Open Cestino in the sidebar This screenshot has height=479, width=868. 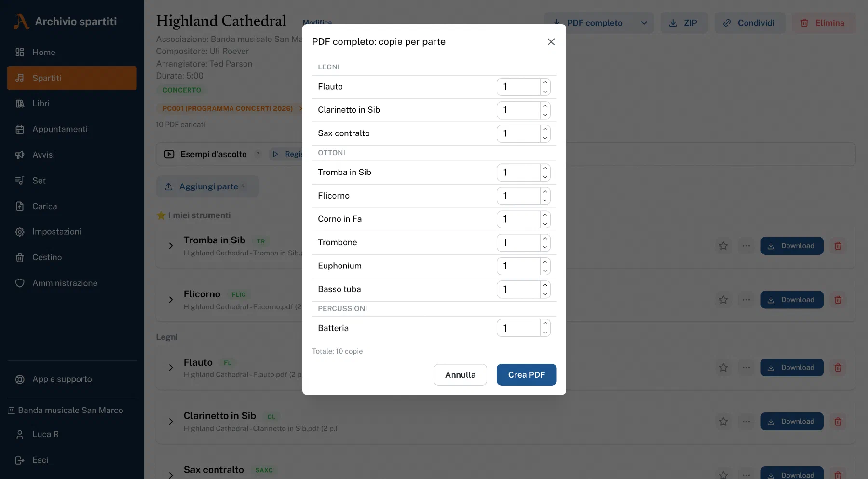pyautogui.click(x=72, y=257)
